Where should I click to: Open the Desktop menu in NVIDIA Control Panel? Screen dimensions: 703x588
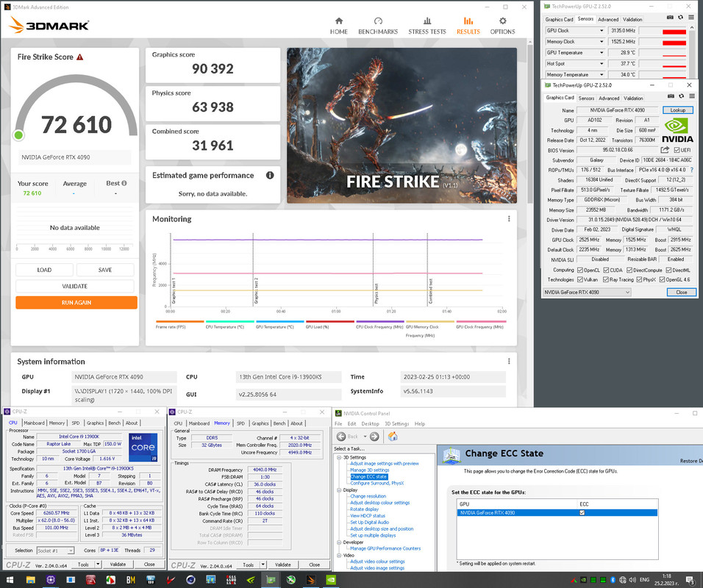click(x=370, y=423)
